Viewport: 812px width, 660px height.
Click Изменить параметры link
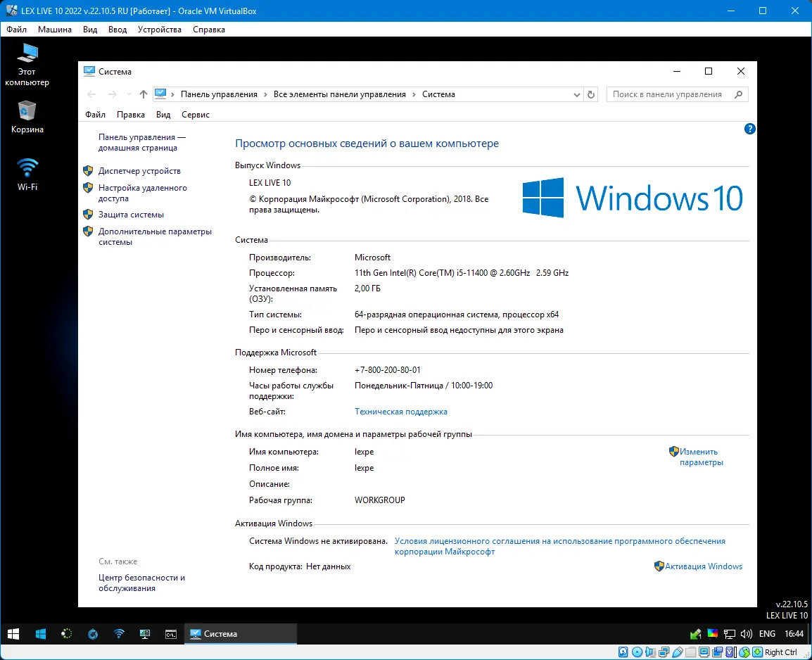(702, 457)
